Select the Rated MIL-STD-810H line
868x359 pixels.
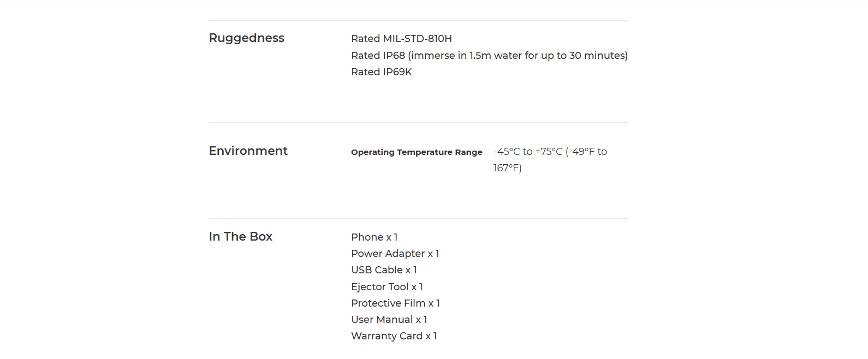pyautogui.click(x=401, y=39)
